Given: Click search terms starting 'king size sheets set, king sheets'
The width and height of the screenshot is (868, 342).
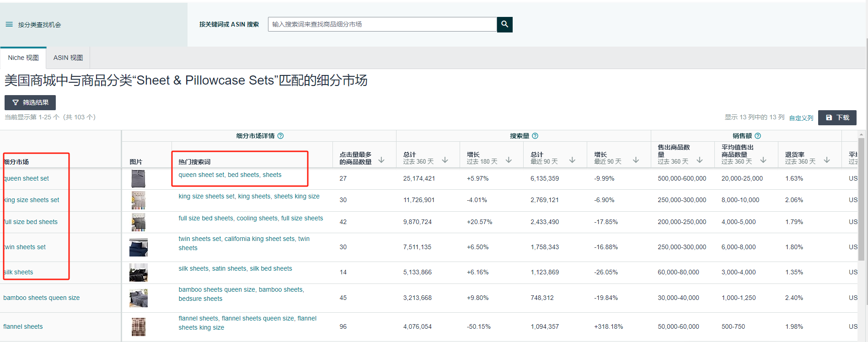Looking at the screenshot, I should coord(249,196).
